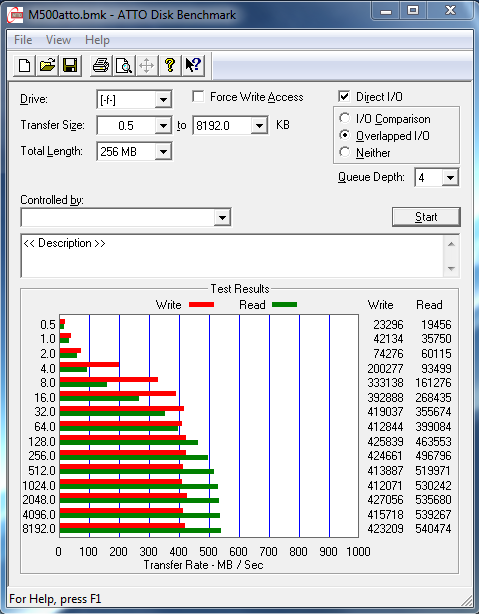This screenshot has height=614, width=479.
Task: Click the 4096.0 transfer size row label
Action: coord(39,515)
